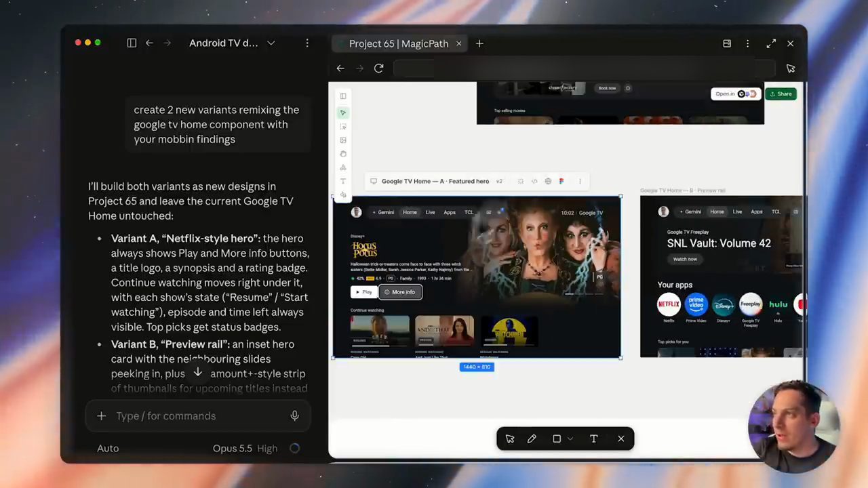
Task: Click the split layout icon in browser header
Action: [727, 43]
